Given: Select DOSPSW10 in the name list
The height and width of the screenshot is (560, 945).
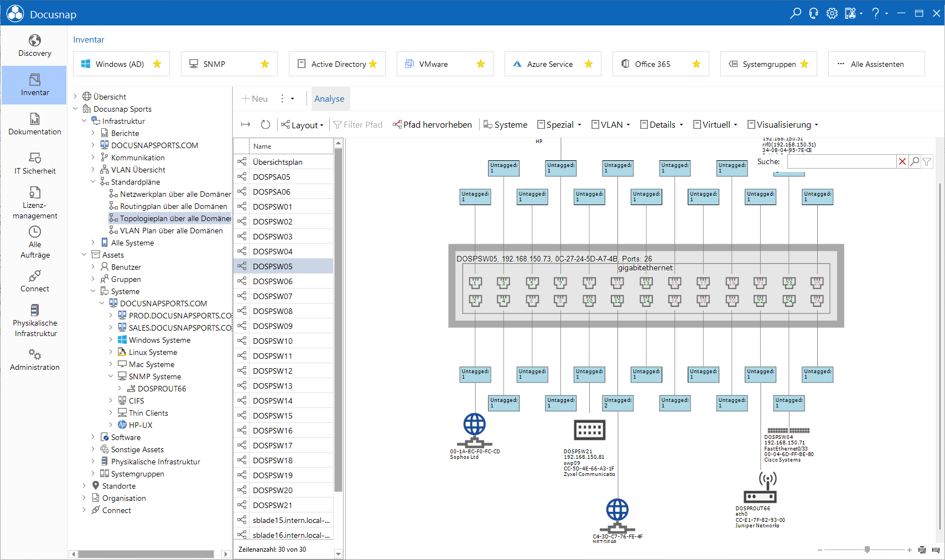Looking at the screenshot, I should click(283, 341).
